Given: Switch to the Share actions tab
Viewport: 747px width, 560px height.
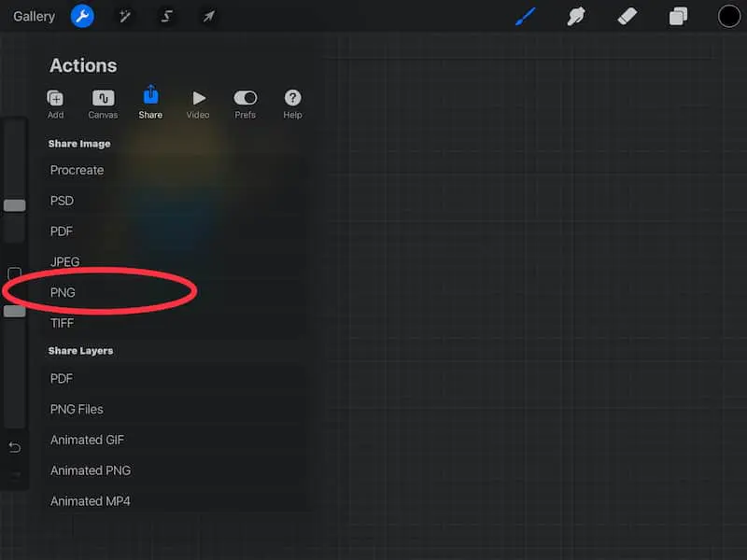Looking at the screenshot, I should click(x=150, y=102).
